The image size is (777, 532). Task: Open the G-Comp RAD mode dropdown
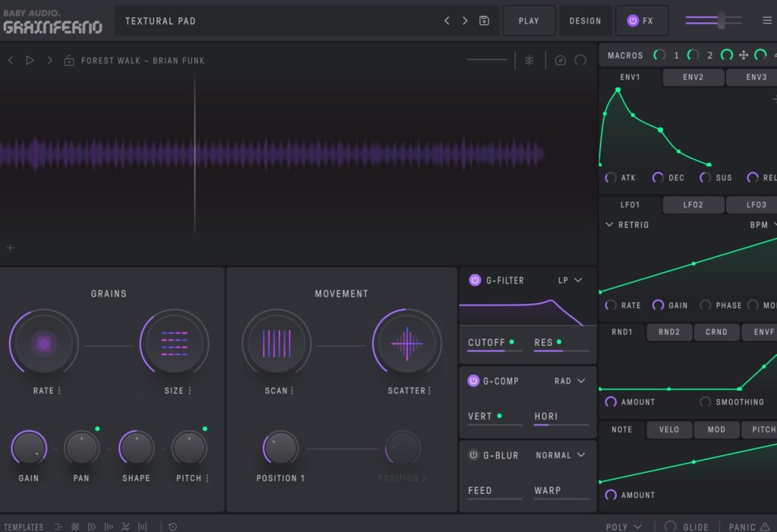[570, 381]
